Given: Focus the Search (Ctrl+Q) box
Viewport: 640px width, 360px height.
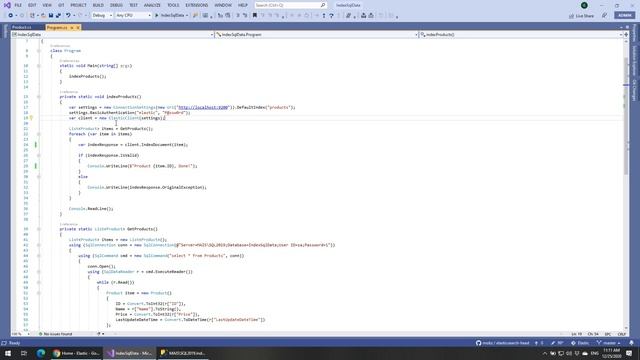Looking at the screenshot, I should 290,5.
